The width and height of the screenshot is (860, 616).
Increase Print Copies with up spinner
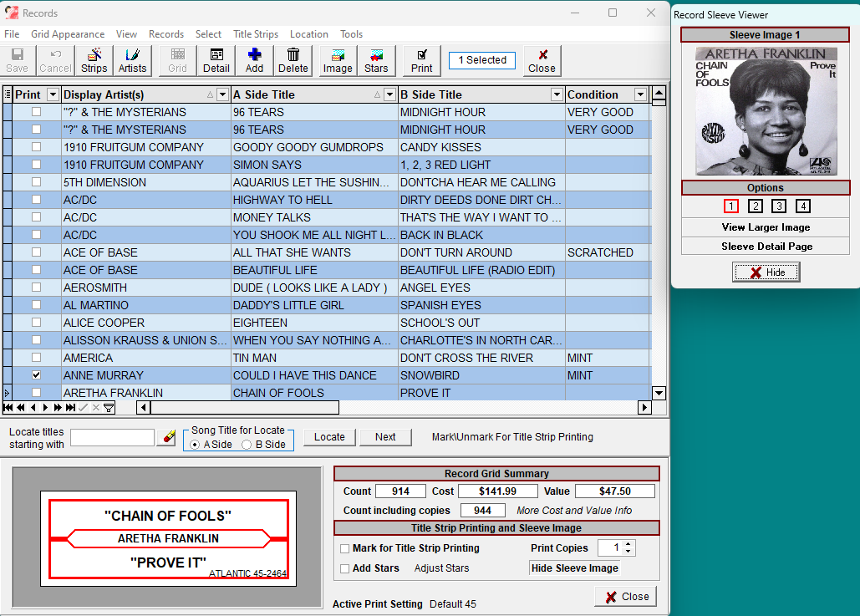click(x=628, y=544)
